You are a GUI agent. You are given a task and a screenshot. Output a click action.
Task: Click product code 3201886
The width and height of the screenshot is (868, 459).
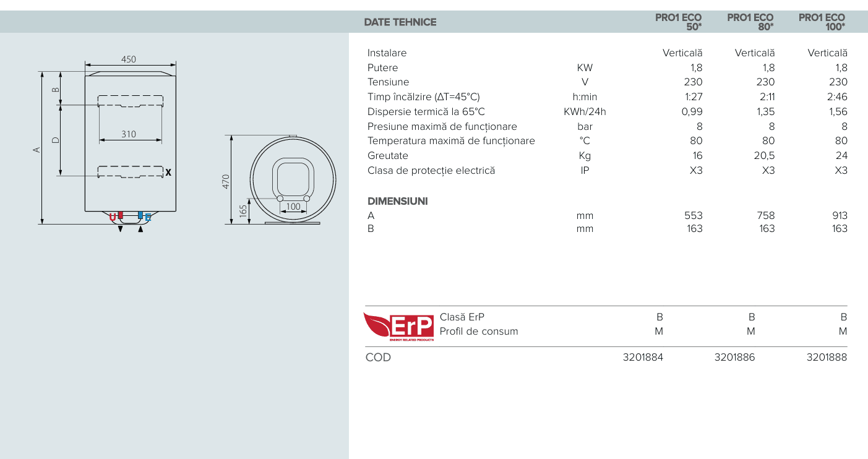coord(734,357)
